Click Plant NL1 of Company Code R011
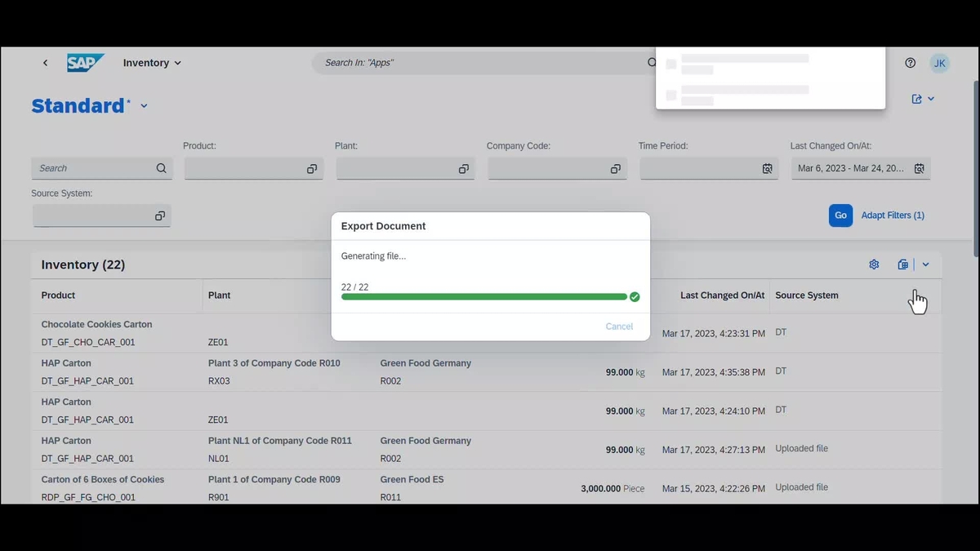Screen dimensions: 980x551 coord(280,441)
